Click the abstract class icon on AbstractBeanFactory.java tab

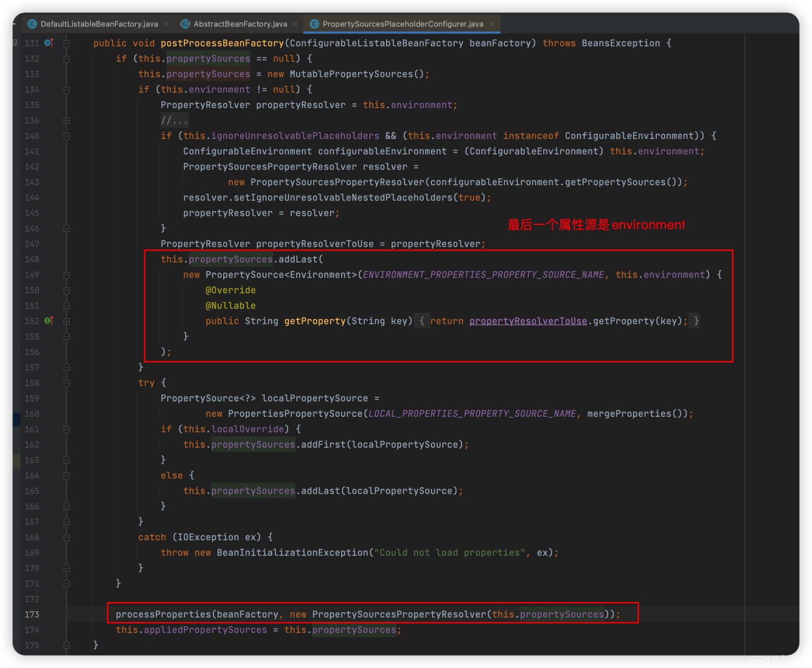[185, 24]
